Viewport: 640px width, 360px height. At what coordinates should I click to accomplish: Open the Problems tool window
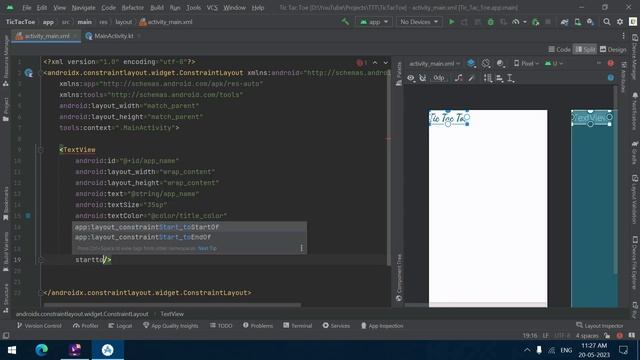click(258, 326)
